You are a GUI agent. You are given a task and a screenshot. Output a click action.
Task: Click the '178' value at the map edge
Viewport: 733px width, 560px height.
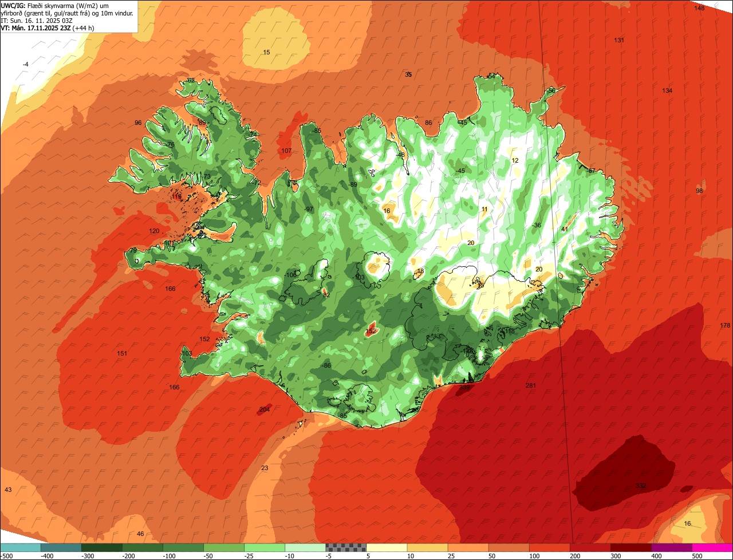(725, 325)
